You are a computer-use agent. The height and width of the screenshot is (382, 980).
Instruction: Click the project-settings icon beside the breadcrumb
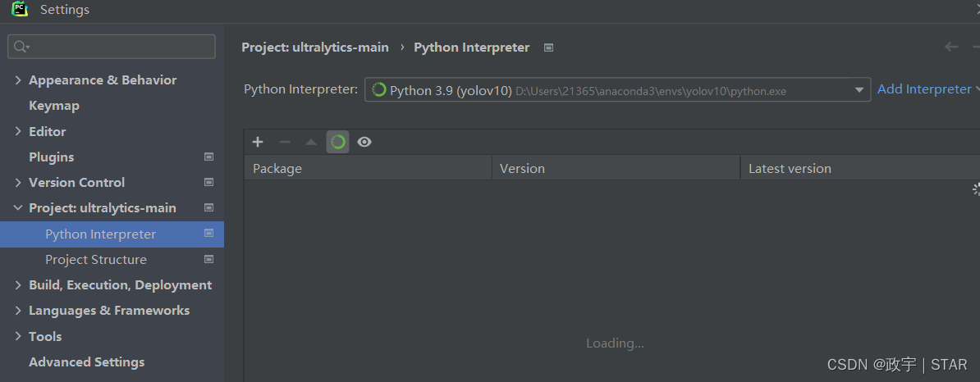click(549, 48)
